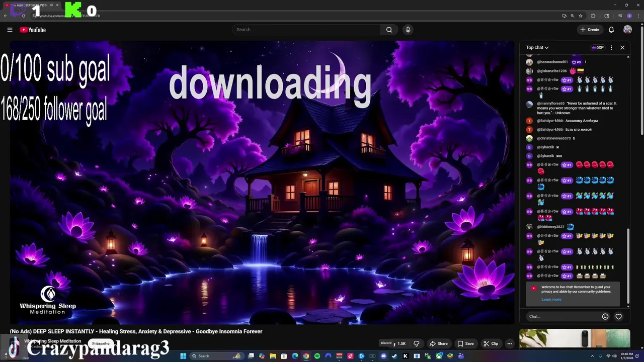Start voice search with the microphone
The image size is (644, 362).
click(408, 30)
